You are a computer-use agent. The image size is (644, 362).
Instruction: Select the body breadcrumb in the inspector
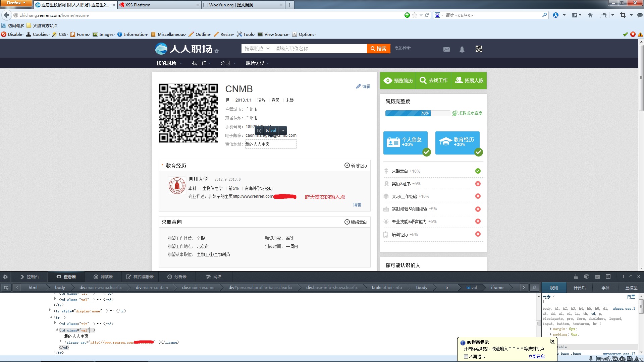click(60, 288)
